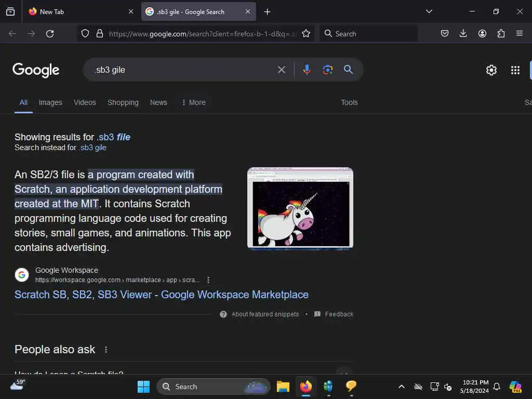Search instead for .sb3 gile
532x399 pixels.
[x=92, y=148]
